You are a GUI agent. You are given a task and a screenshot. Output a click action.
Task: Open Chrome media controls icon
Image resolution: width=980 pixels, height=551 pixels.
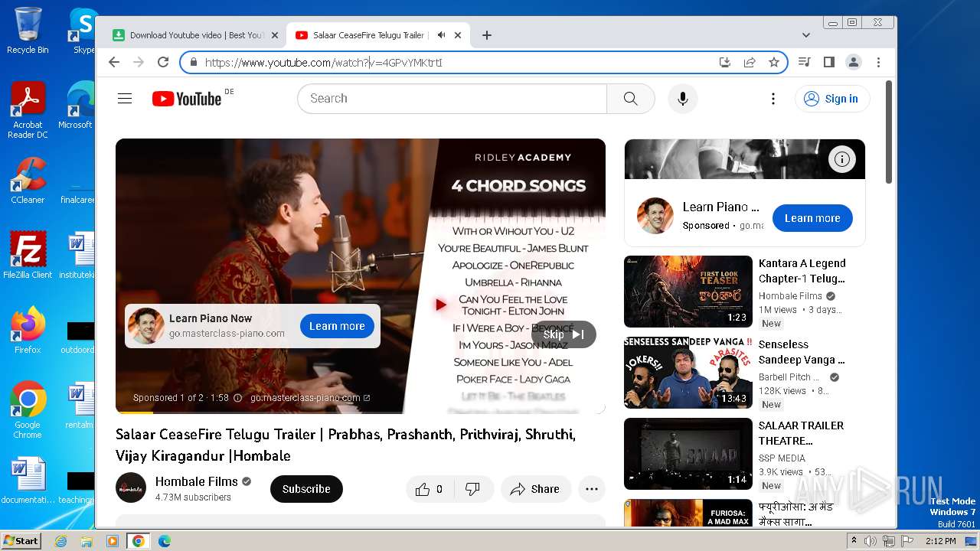[804, 62]
